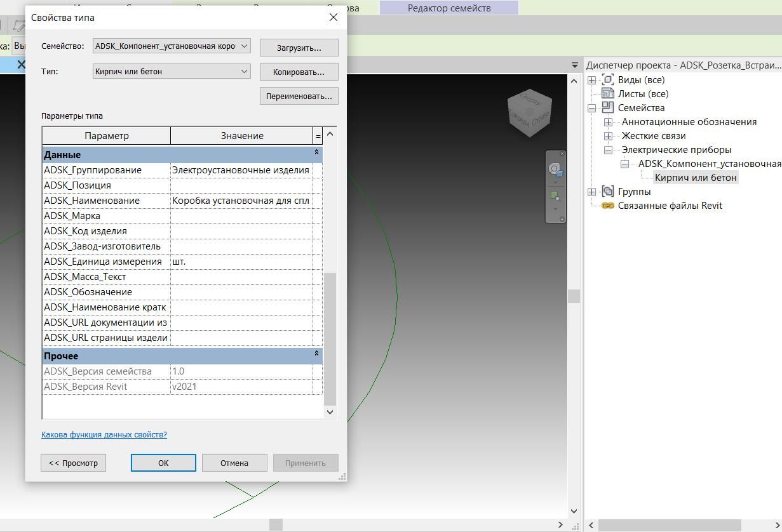Expand the Жесткие связи node
782x532 pixels.
(x=608, y=136)
